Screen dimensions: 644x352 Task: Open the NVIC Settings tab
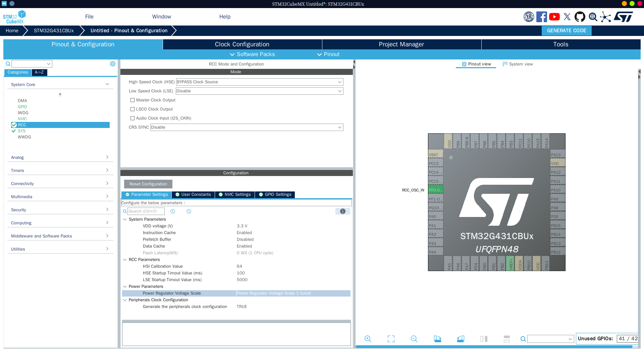pyautogui.click(x=235, y=194)
